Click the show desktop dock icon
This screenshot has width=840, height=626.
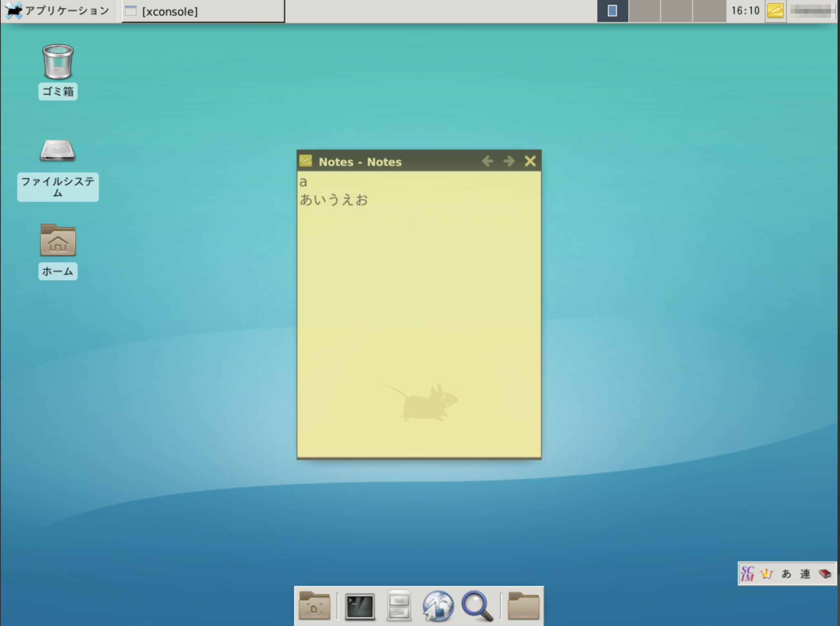[314, 606]
